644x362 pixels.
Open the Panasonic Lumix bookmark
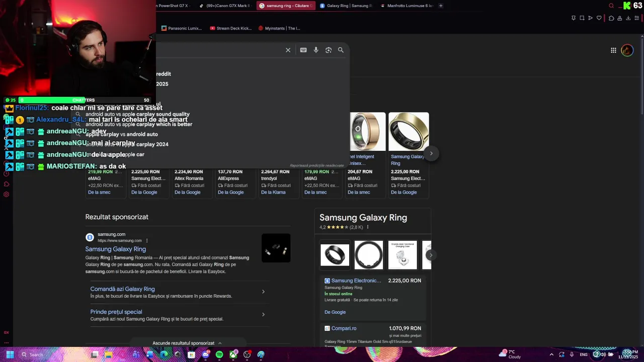coord(182,28)
